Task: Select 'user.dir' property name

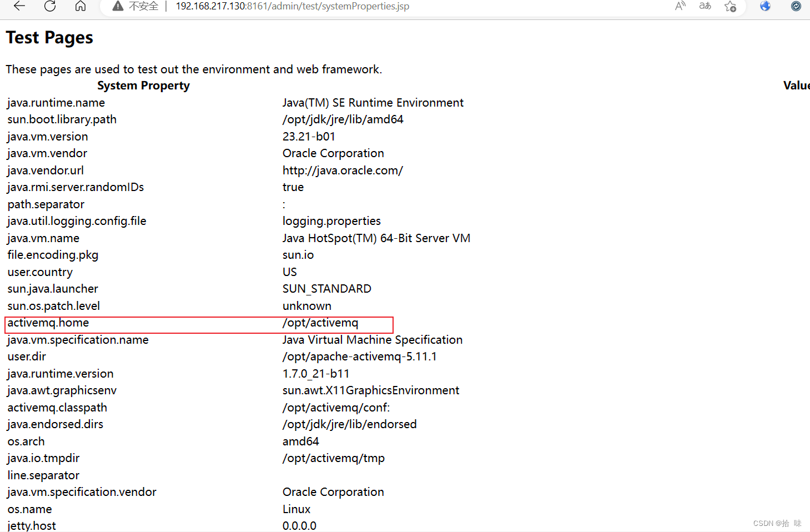Action: tap(27, 357)
